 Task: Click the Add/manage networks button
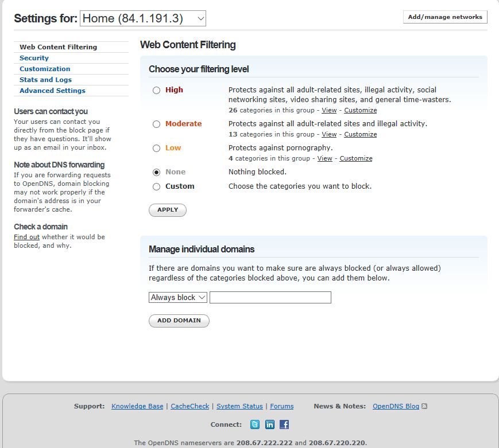[x=445, y=17]
